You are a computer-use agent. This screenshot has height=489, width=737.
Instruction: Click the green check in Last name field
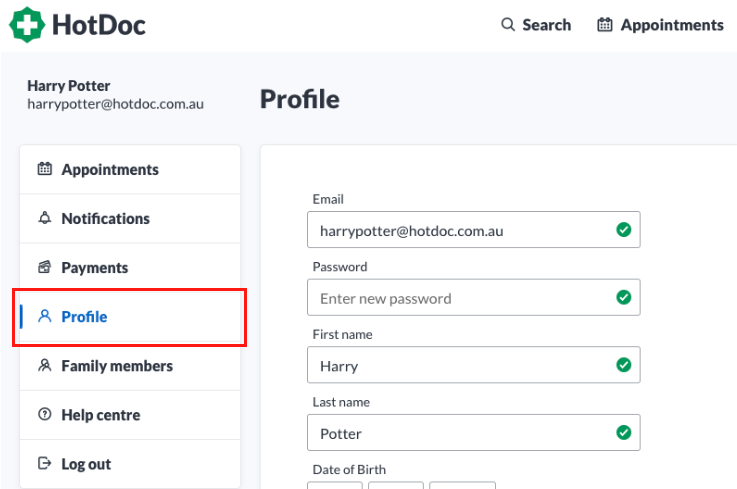[x=624, y=433]
